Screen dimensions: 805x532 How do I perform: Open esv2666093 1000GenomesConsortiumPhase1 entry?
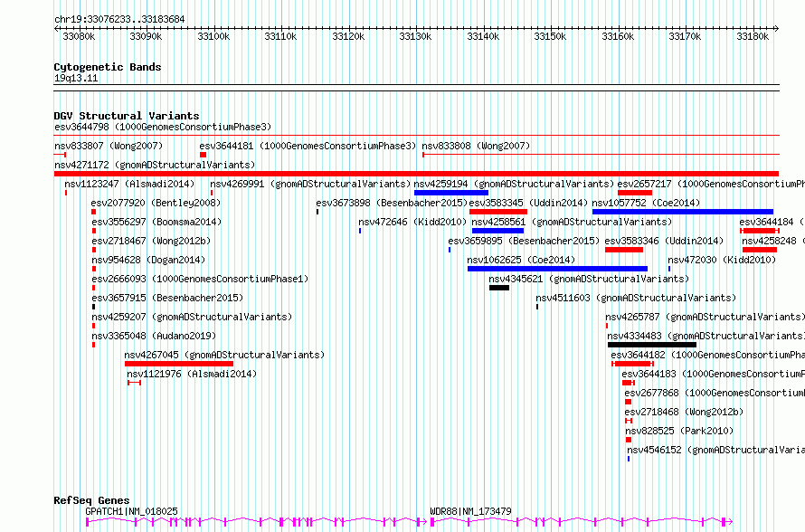200,279
